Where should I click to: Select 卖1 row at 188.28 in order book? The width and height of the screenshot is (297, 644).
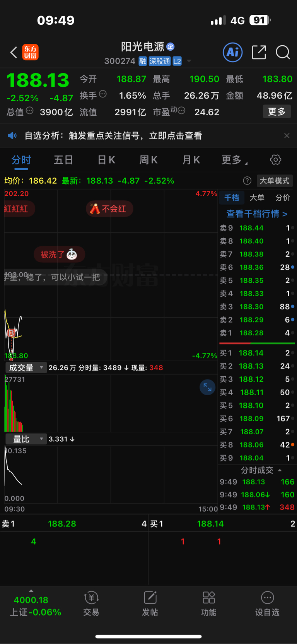pos(257,333)
